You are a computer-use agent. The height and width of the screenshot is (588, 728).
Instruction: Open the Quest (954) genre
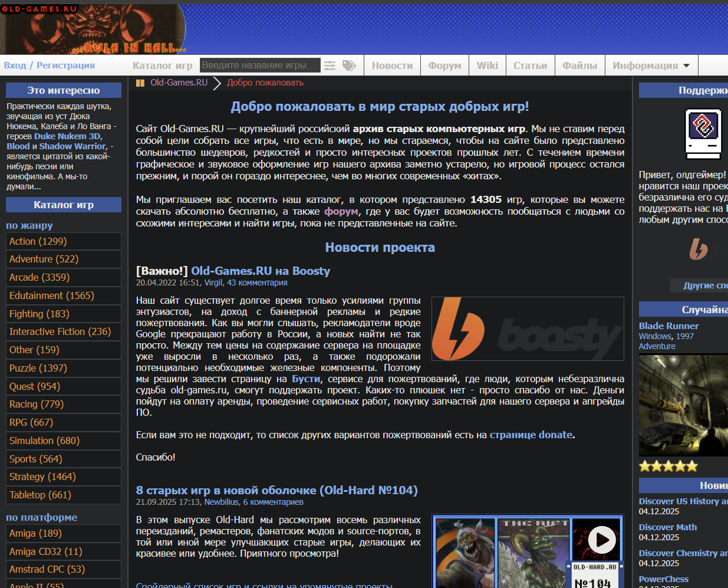64,386
